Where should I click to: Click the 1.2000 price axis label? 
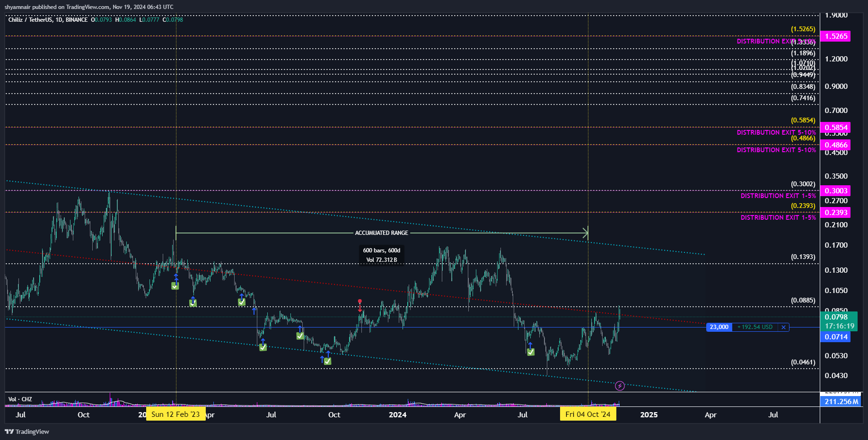(836, 59)
